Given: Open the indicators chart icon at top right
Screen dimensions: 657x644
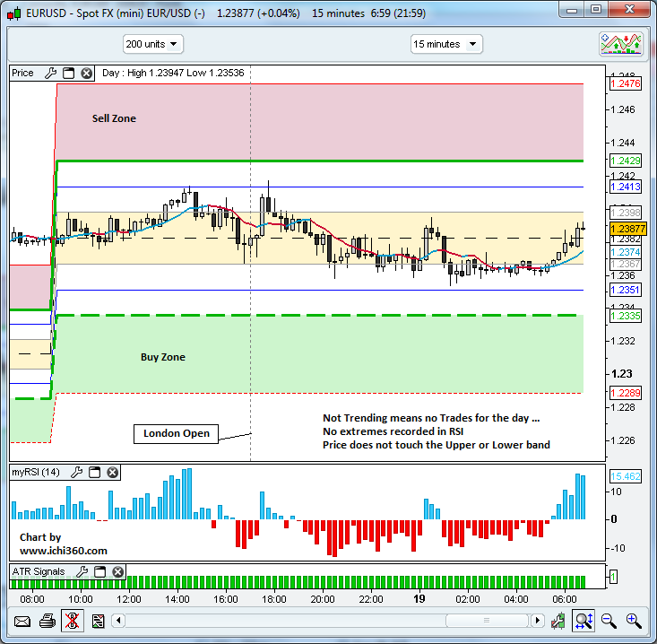Looking at the screenshot, I should (x=620, y=44).
